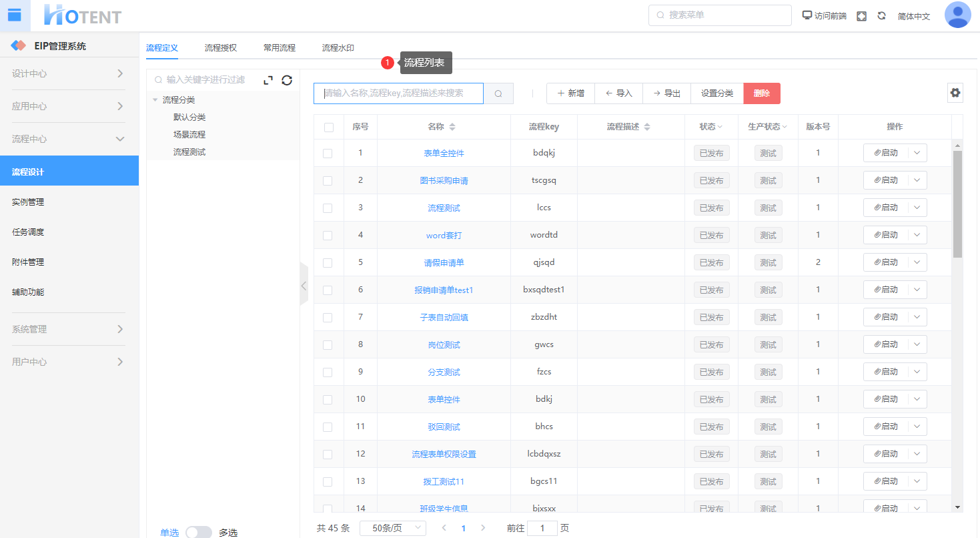
Task: Switch to the 流程授权 tab
Action: pos(221,48)
